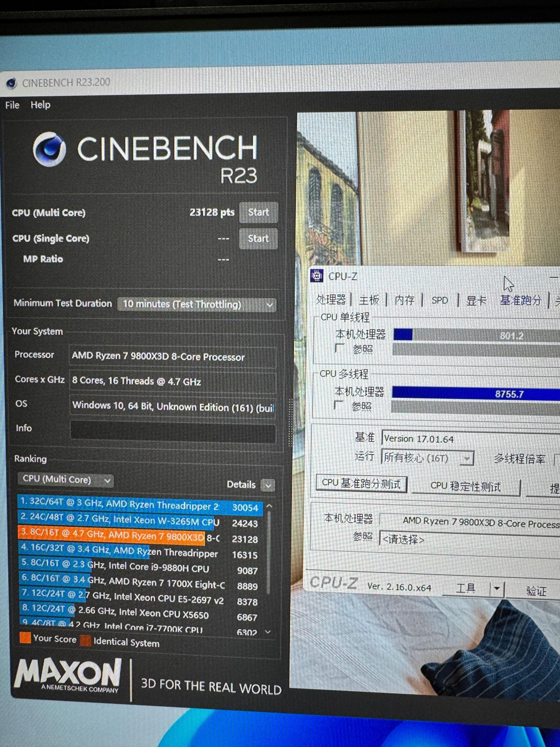Viewport: 560px width, 747px height.
Task: Click the orange Your Score legend swatch
Action: (x=25, y=638)
